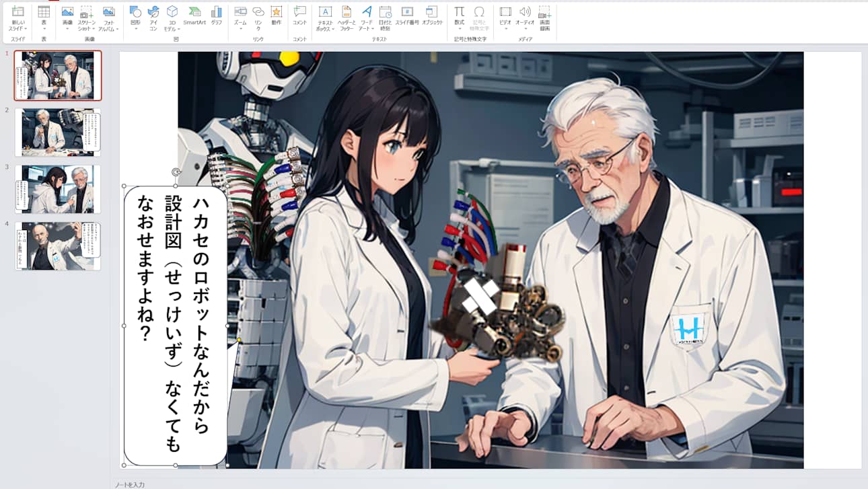The width and height of the screenshot is (868, 489).
Task: Insert a SmartArt graphic
Action: (195, 17)
